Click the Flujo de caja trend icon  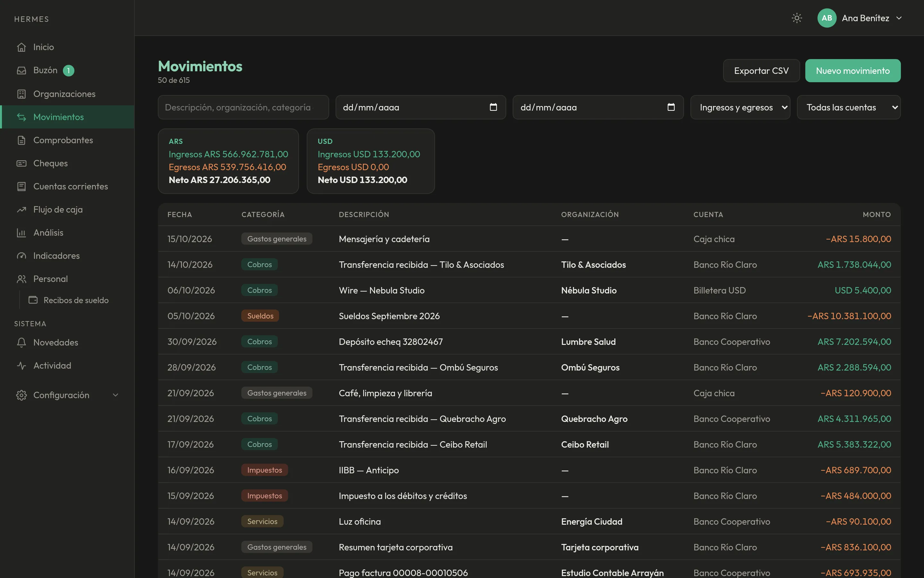coord(21,209)
